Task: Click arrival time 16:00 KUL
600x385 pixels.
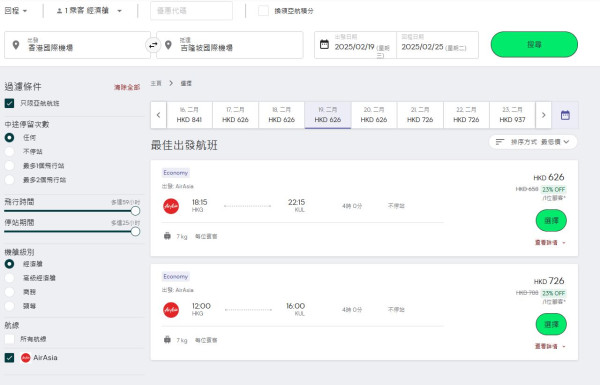Action: tap(295, 309)
